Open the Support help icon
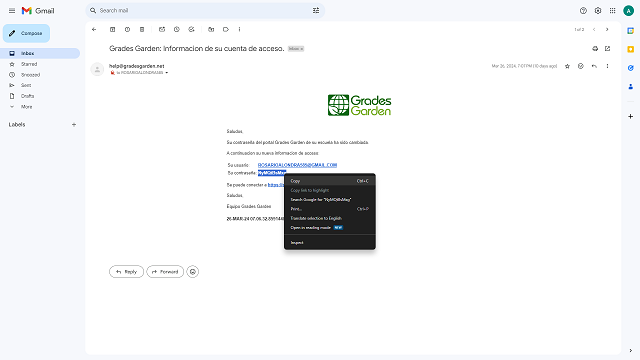The image size is (640, 360). (x=583, y=11)
